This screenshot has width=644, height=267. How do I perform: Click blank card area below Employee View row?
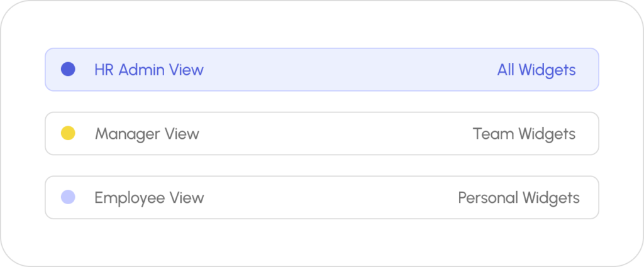(322, 242)
